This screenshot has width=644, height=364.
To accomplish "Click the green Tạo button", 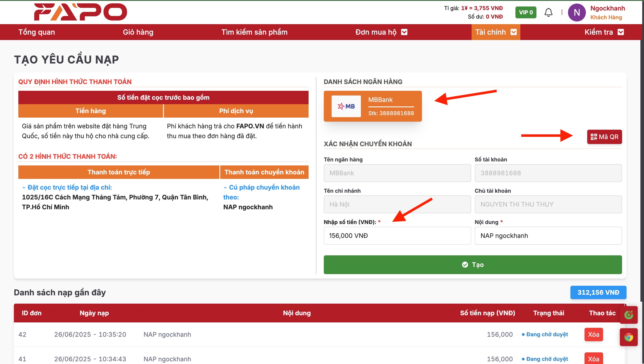I will click(x=472, y=265).
